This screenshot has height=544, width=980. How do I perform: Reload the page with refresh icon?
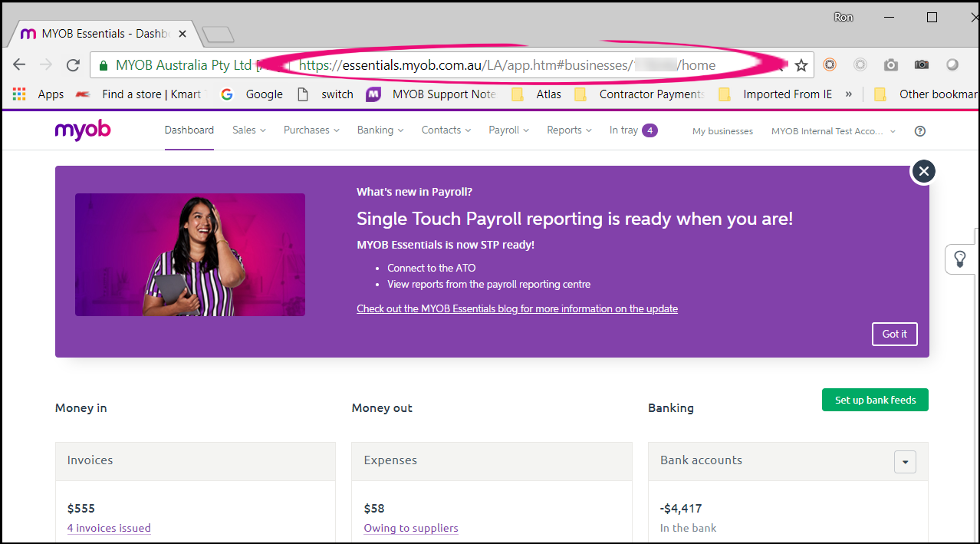(73, 65)
